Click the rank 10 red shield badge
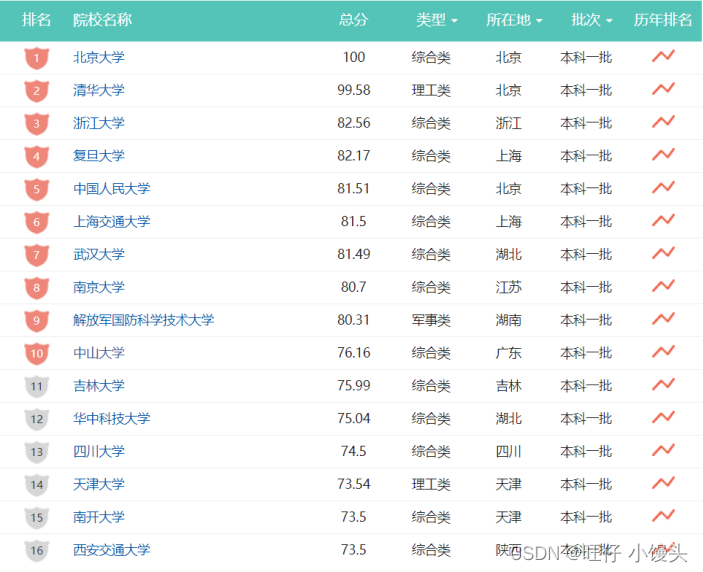Viewport: 703px width, 572px height. 37,353
